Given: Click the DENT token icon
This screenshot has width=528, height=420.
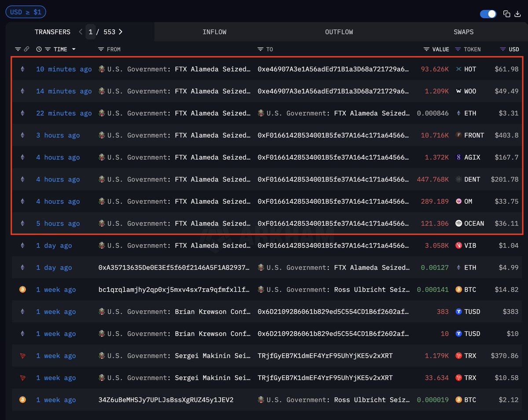Looking at the screenshot, I should click(x=459, y=179).
